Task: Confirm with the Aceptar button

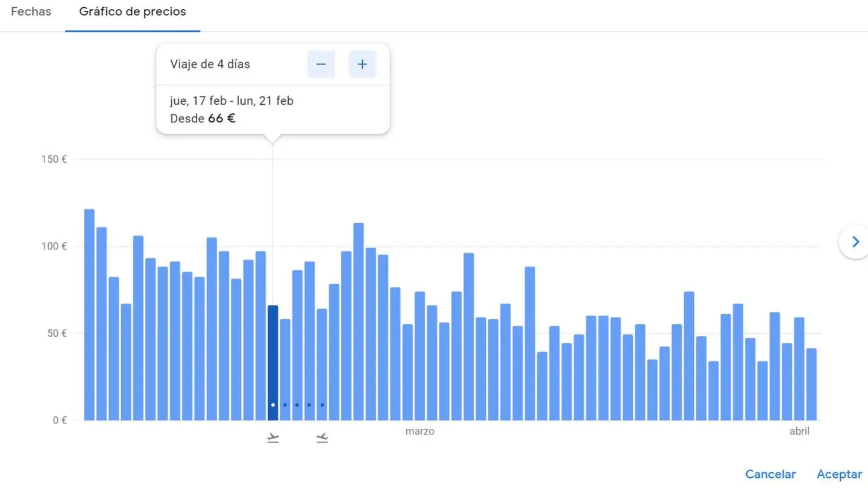Action: [x=839, y=474]
